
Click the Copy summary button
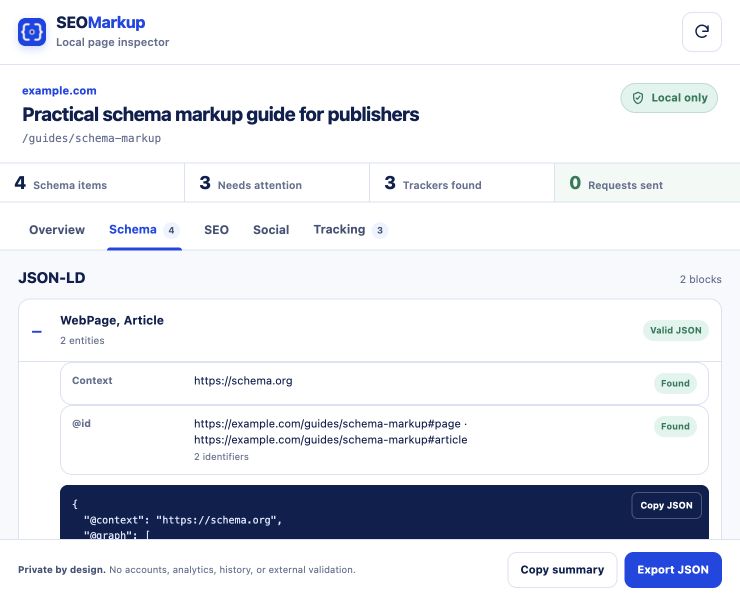562,570
